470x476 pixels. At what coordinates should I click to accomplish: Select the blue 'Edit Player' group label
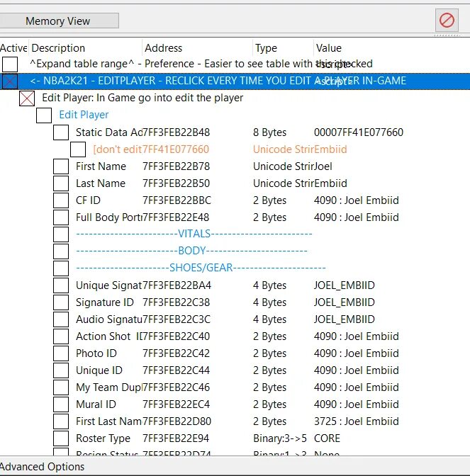[x=84, y=115]
